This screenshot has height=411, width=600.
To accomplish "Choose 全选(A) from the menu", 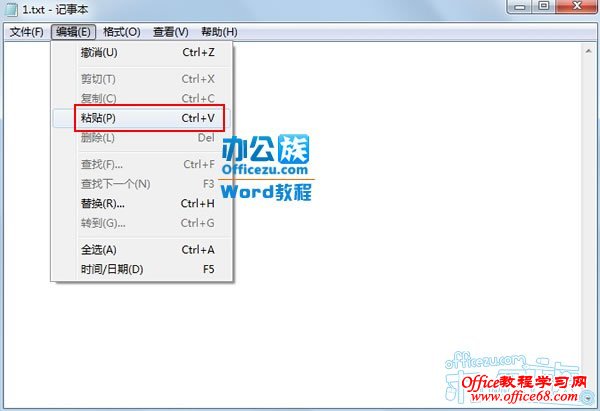I will [142, 250].
